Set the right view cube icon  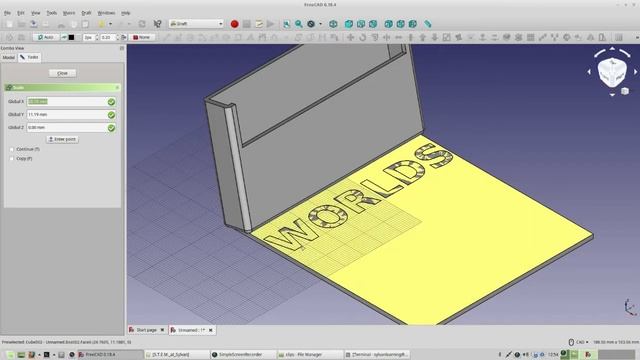tap(373, 24)
